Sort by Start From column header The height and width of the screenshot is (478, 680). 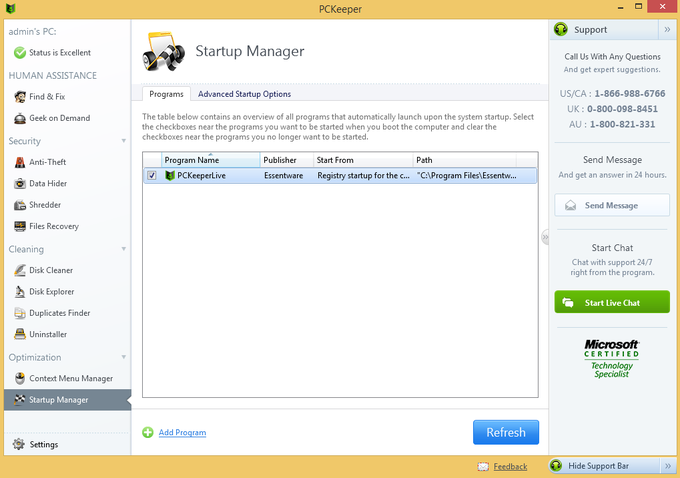(363, 160)
